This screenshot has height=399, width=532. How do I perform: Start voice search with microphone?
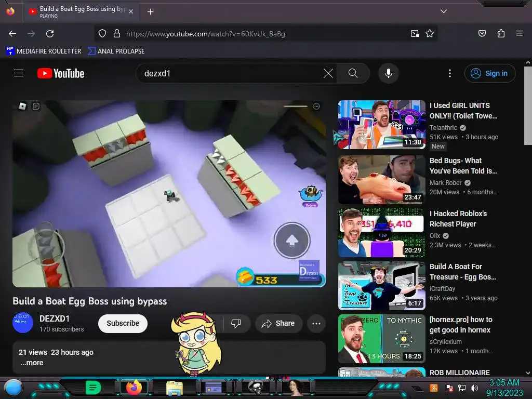point(389,73)
